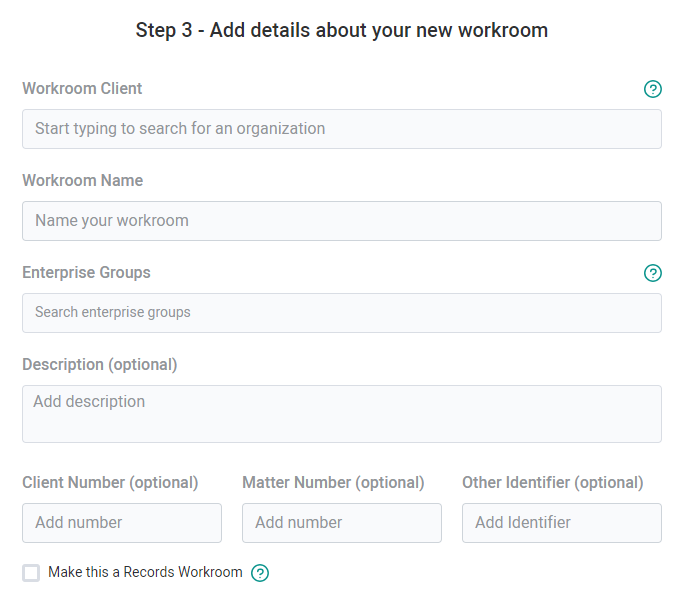Image resolution: width=686 pixels, height=614 pixels.
Task: Select the Client Number input field
Action: click(x=122, y=523)
